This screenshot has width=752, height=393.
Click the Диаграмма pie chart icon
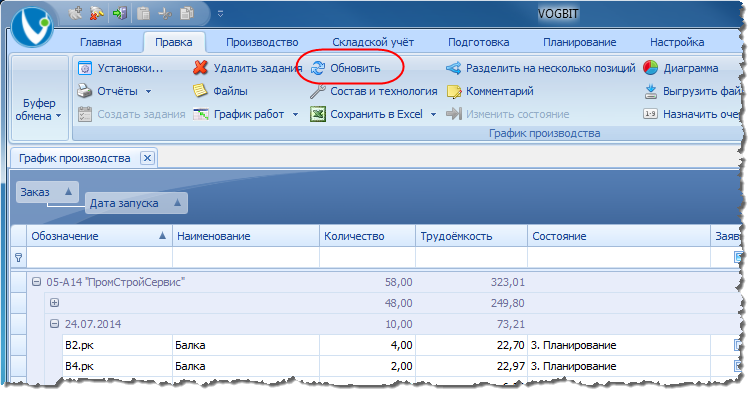[x=650, y=68]
